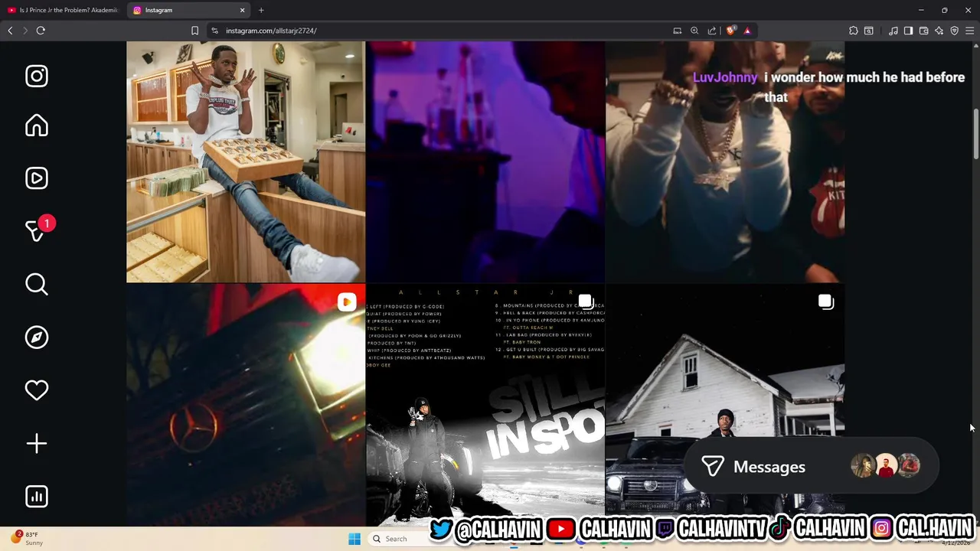Open the zoom magnifier in address bar
Viewport: 980px width, 551px height.
[694, 31]
